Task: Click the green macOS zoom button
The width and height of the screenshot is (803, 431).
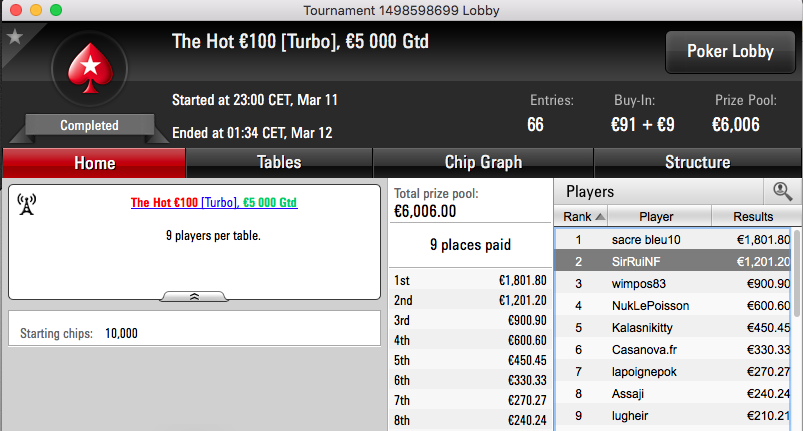Action: coord(56,10)
